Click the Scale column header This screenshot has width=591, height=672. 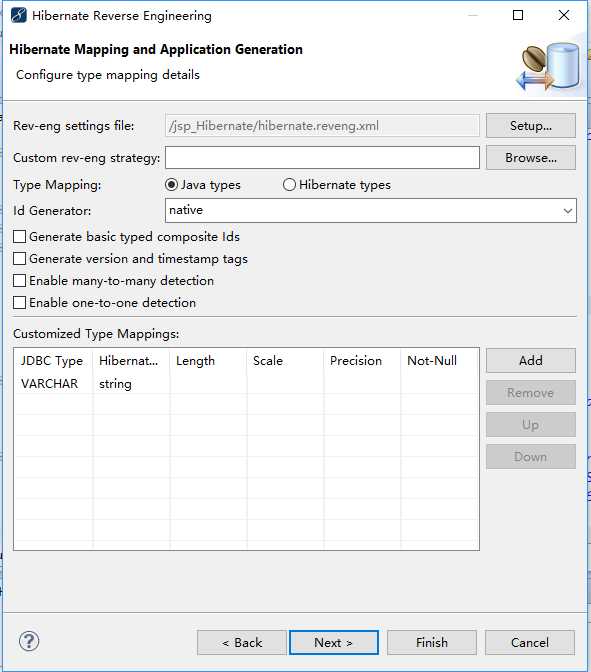tap(285, 361)
